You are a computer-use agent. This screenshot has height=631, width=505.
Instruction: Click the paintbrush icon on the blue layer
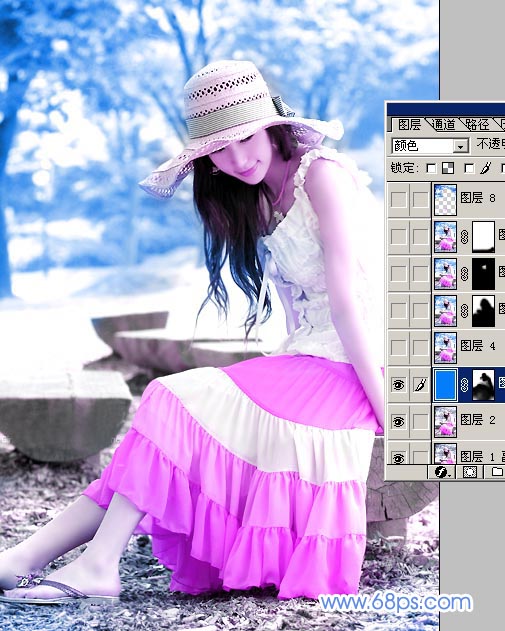point(420,385)
